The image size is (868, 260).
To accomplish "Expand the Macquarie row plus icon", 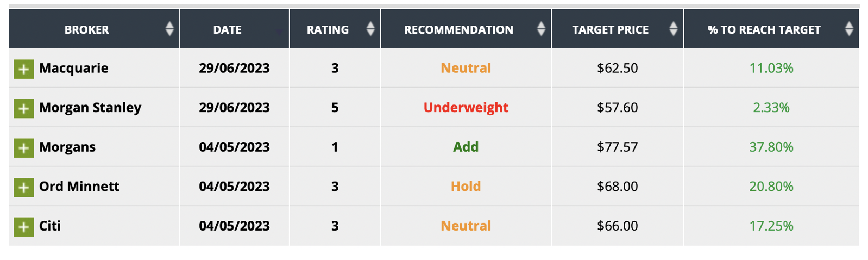I will click(23, 69).
